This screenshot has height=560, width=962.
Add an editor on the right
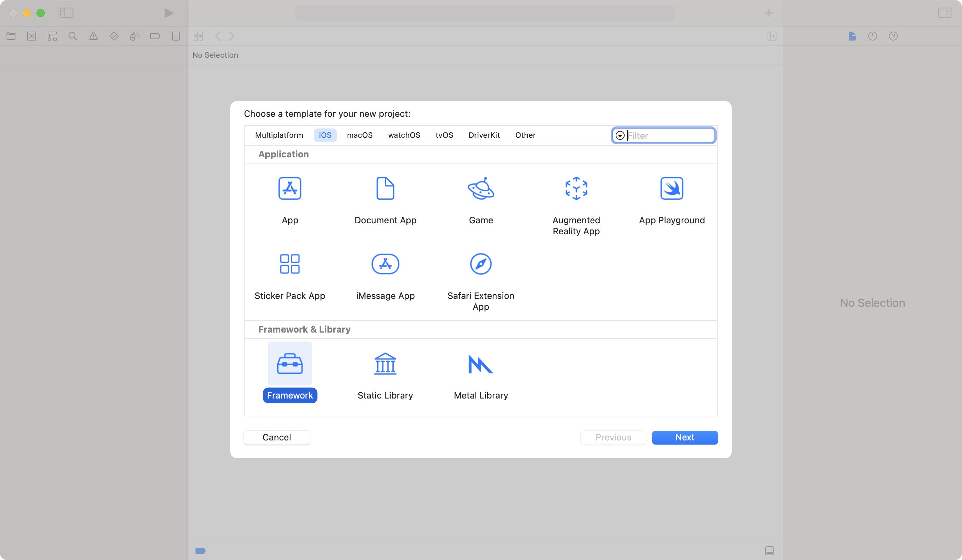(x=772, y=36)
